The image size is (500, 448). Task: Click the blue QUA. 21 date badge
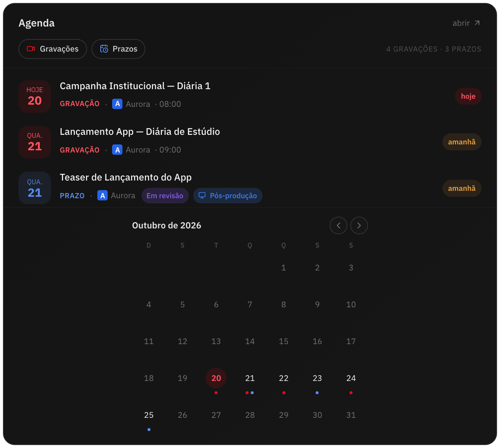click(x=35, y=188)
